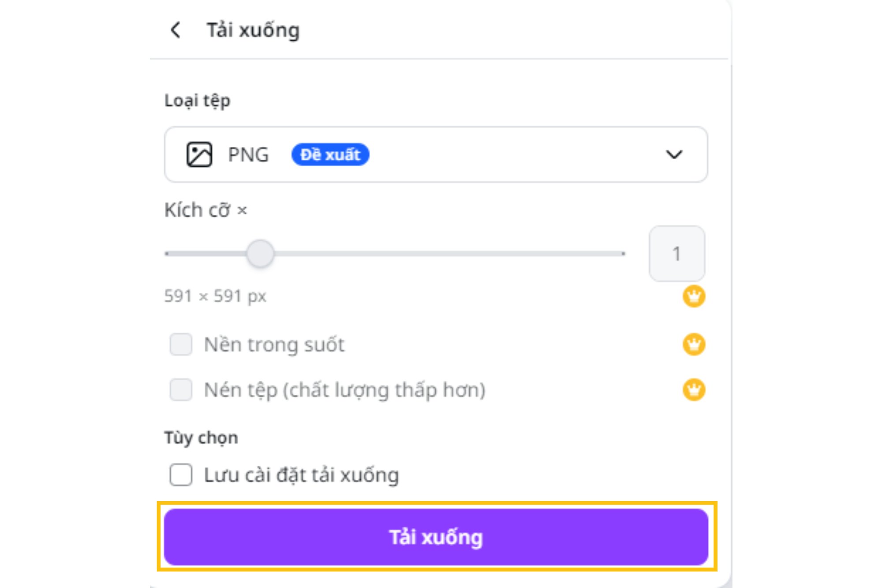Check Lưu cài đặt tải xuống option
This screenshot has height=588, width=882.
tap(181, 475)
